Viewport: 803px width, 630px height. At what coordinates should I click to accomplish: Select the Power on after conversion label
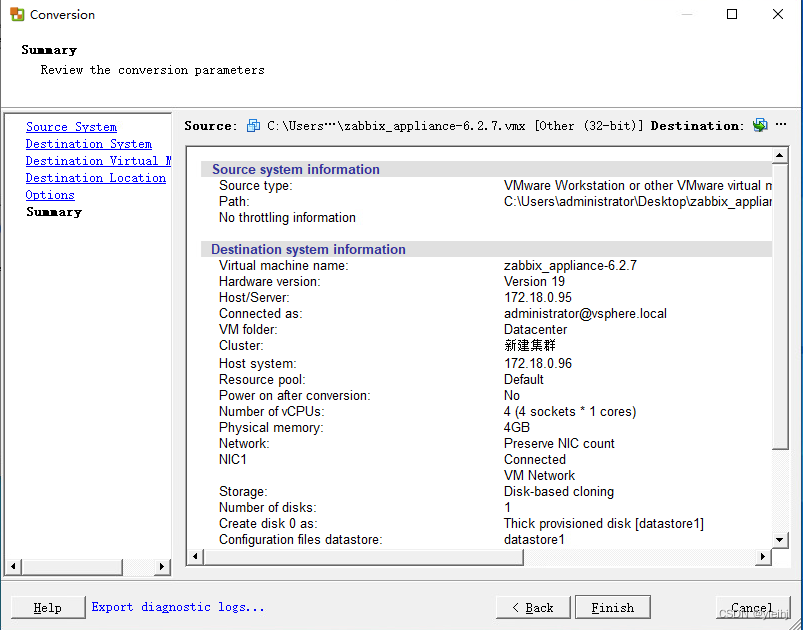(x=294, y=395)
